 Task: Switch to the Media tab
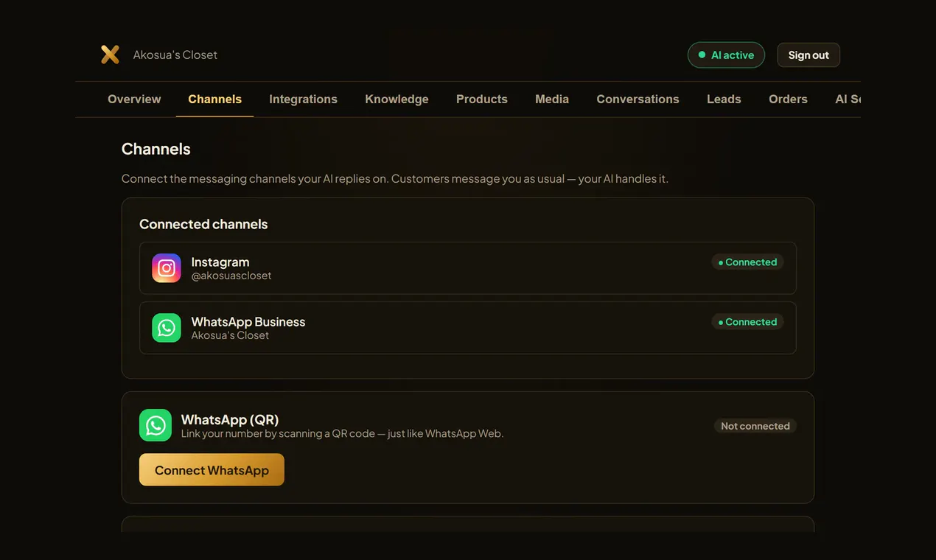tap(552, 99)
